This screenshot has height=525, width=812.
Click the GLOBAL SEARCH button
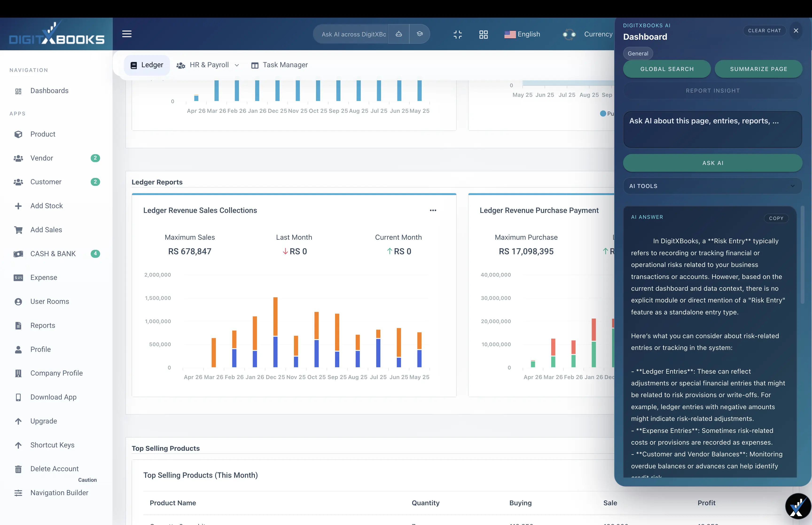[x=667, y=69]
